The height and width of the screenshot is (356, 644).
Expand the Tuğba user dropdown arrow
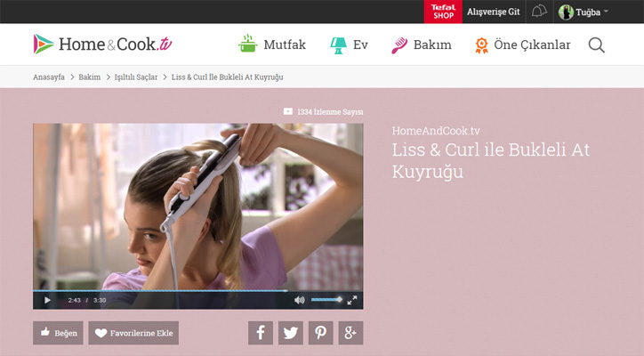pyautogui.click(x=606, y=12)
